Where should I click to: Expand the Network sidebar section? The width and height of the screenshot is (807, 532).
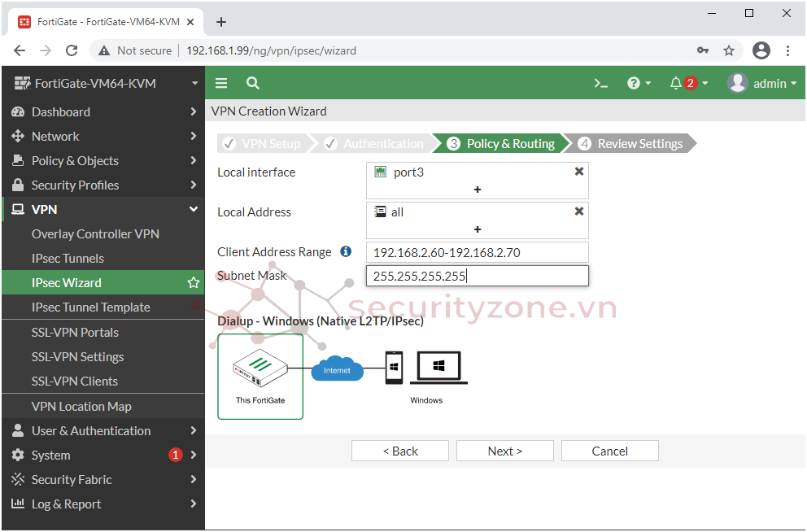[103, 137]
